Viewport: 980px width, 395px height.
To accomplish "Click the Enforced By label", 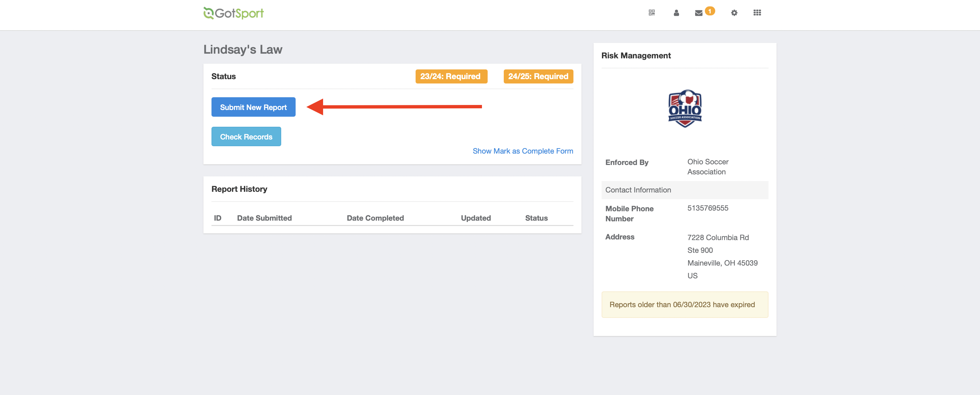I will (x=626, y=163).
